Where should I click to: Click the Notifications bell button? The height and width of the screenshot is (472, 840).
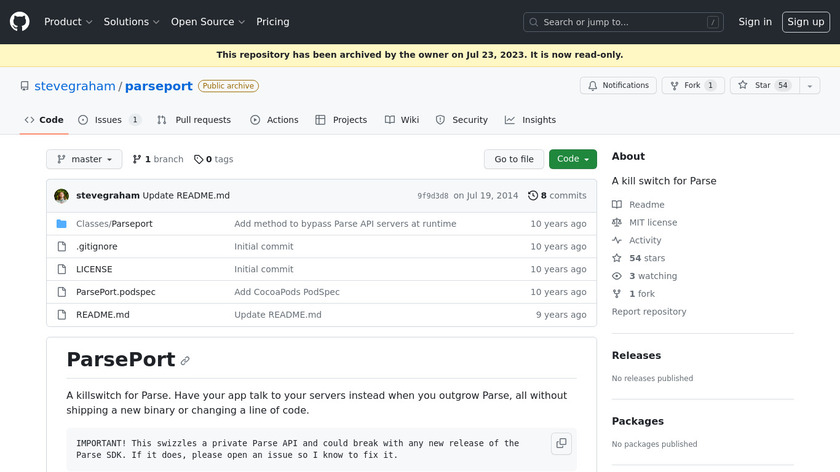coord(618,86)
